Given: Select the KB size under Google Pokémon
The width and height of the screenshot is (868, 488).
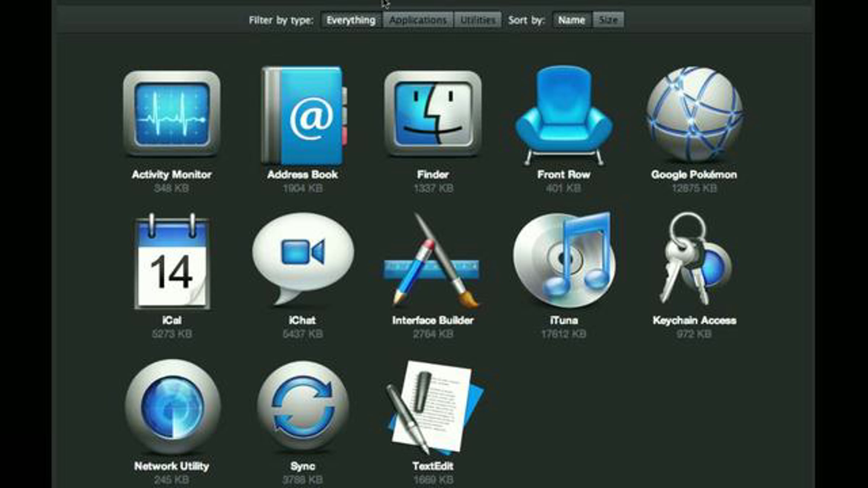Looking at the screenshot, I should [x=694, y=188].
